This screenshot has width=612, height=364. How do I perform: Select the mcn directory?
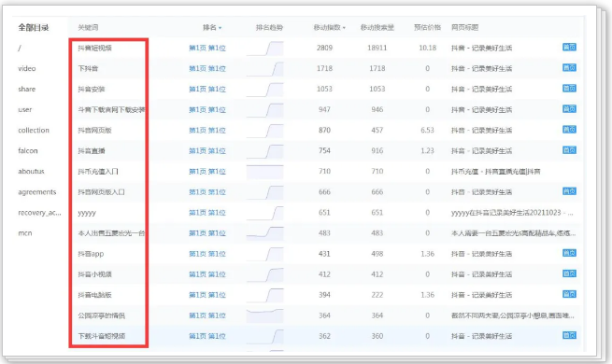[25, 233]
